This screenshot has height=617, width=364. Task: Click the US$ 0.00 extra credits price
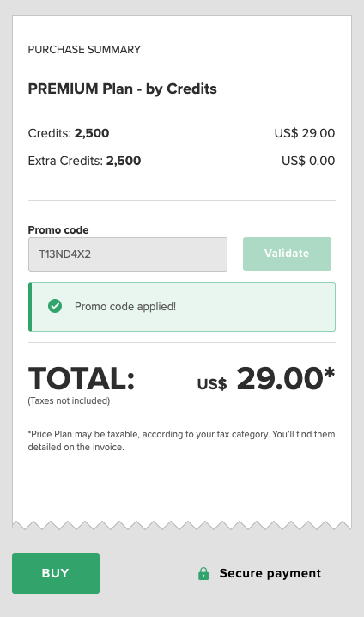click(x=308, y=161)
